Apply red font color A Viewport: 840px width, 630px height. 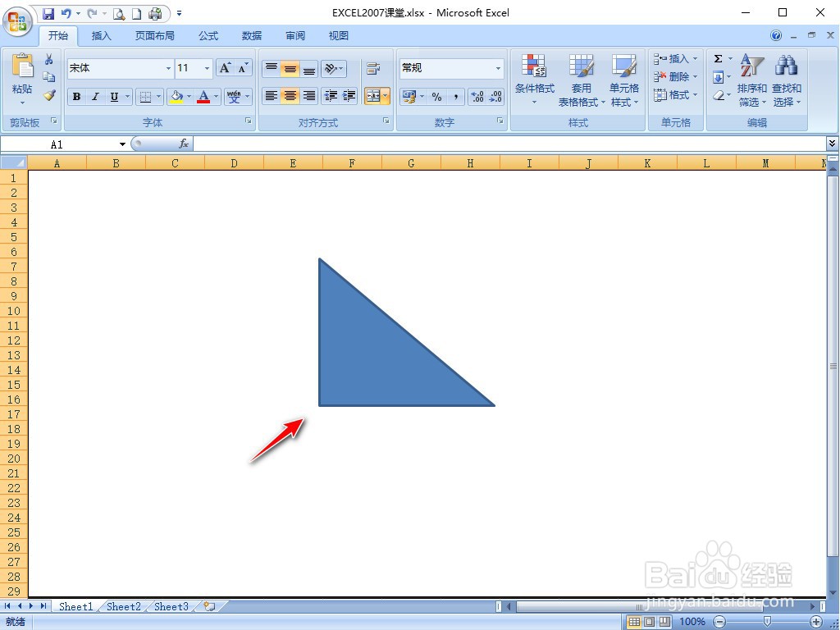tap(203, 97)
